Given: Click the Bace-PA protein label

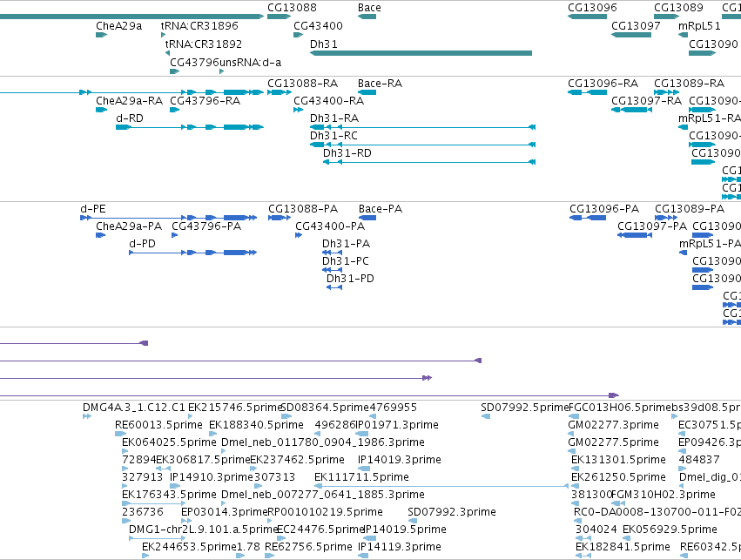Looking at the screenshot, I should [381, 209].
